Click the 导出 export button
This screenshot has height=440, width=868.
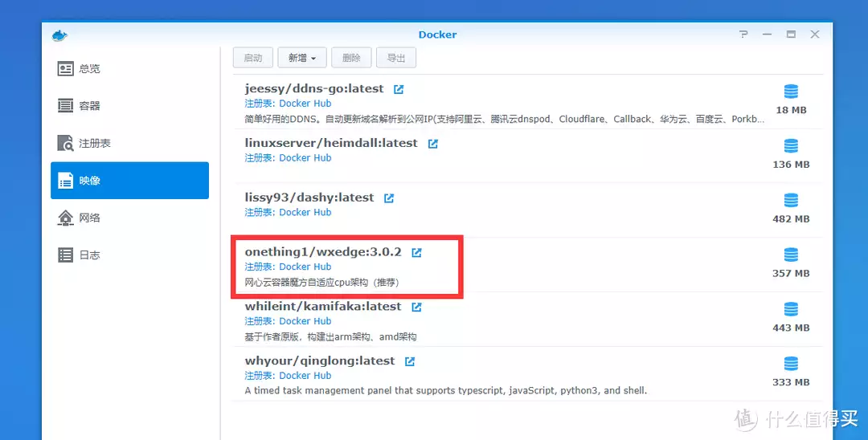pos(396,58)
